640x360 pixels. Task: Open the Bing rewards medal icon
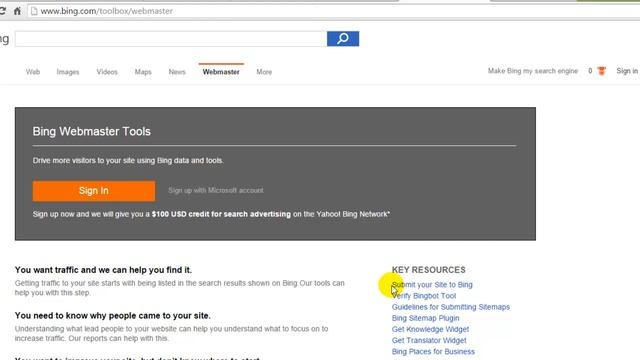601,71
